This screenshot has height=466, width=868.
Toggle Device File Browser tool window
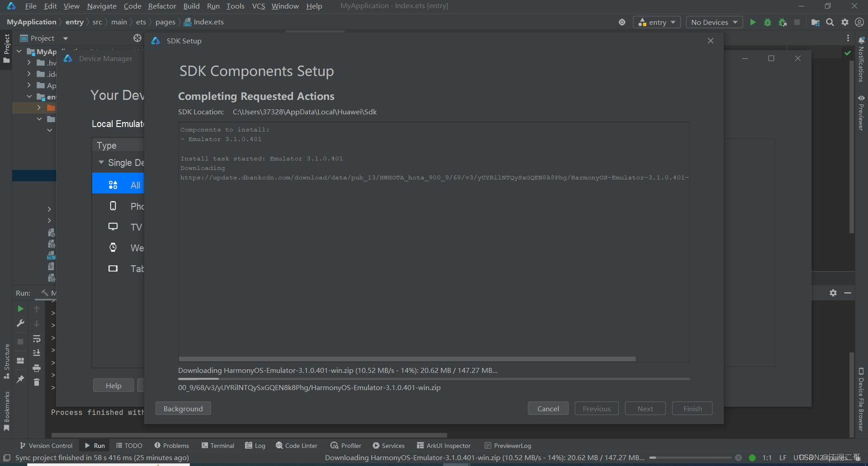click(x=861, y=400)
